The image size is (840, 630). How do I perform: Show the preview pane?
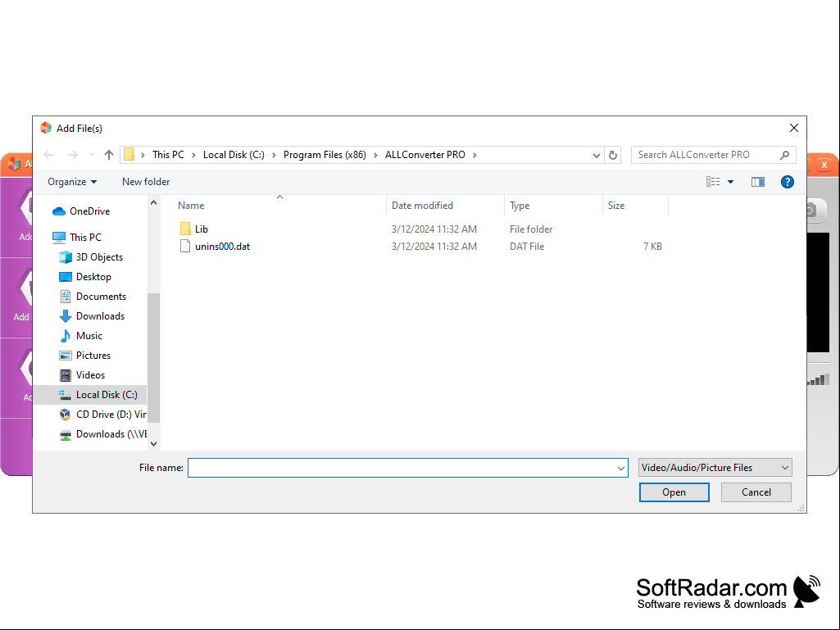757,182
